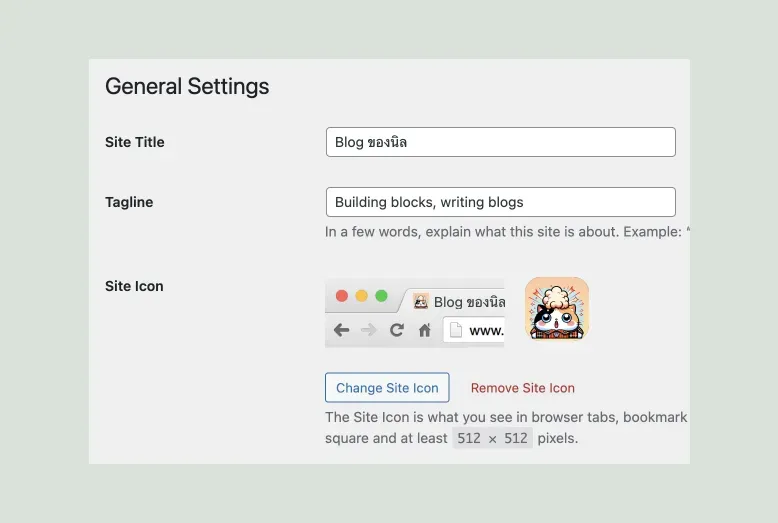
Task: Click the home icon in browser preview
Action: point(425,330)
